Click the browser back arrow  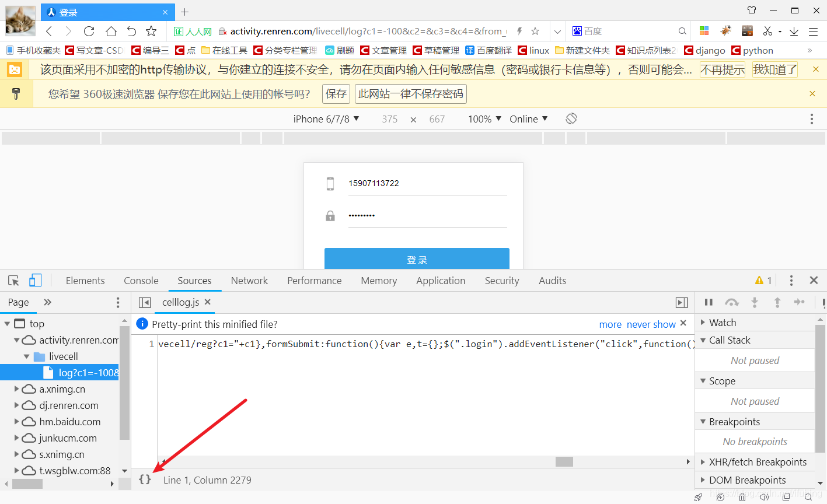click(50, 32)
